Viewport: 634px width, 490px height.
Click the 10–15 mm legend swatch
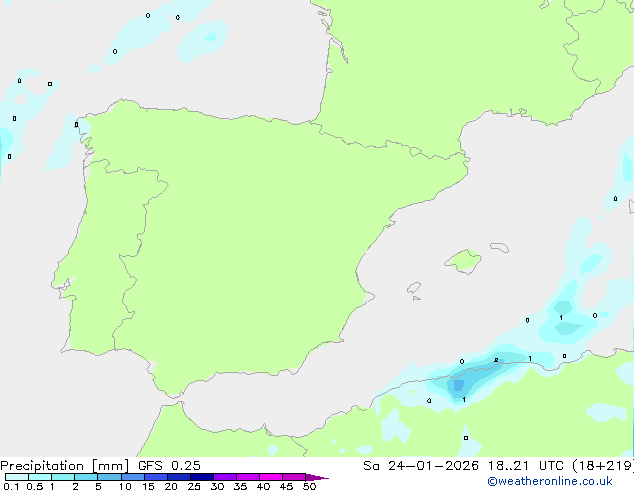[x=133, y=477]
